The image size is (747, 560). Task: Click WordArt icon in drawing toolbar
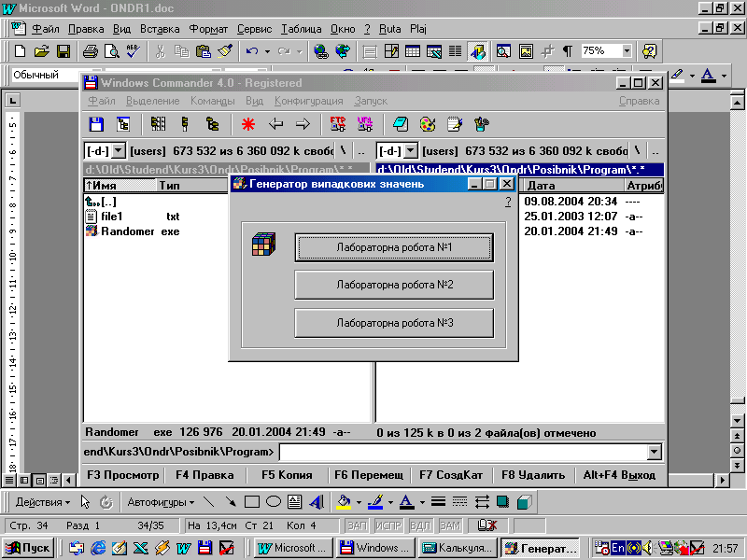point(317,502)
